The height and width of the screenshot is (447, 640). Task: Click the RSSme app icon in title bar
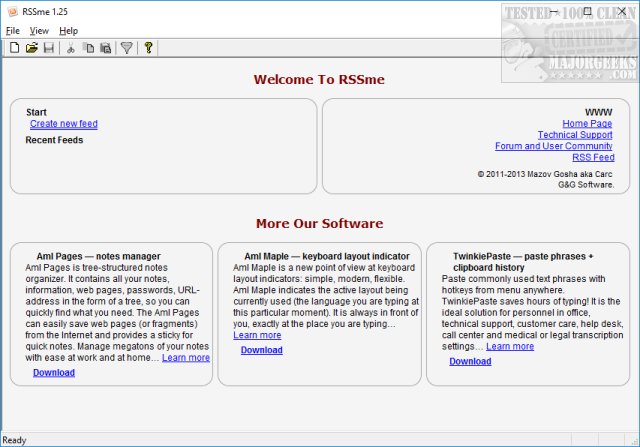click(x=13, y=11)
